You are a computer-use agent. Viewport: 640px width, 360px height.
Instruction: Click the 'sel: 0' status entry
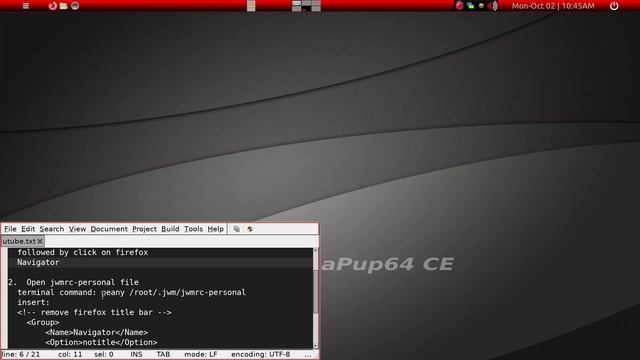[x=104, y=354]
